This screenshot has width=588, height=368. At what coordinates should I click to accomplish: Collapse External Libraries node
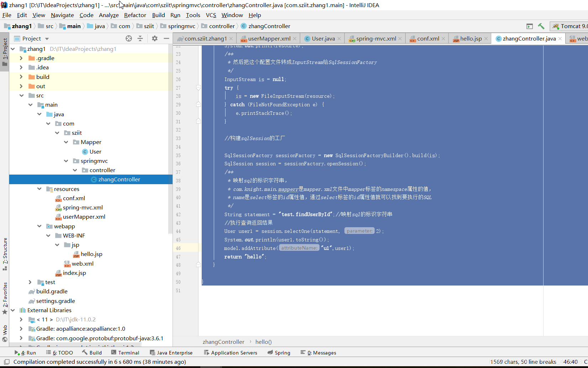tap(13, 310)
